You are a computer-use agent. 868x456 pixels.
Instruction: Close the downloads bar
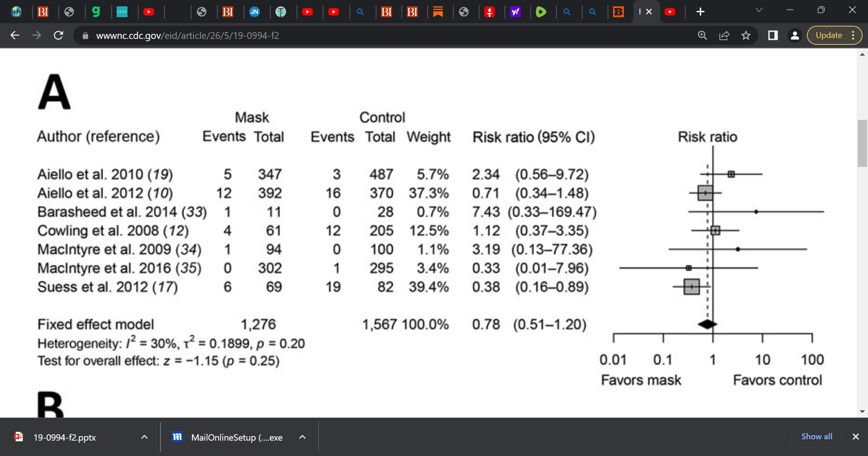(x=855, y=437)
